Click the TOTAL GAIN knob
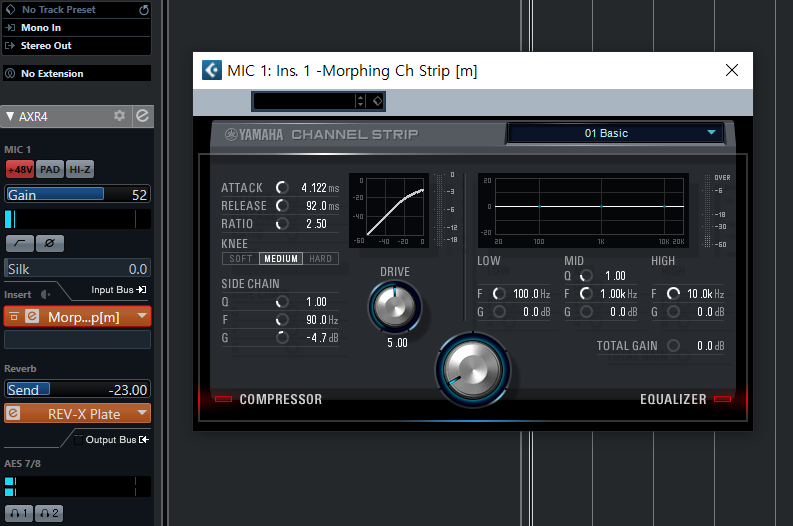Screen dimensions: 793x526 673,345
